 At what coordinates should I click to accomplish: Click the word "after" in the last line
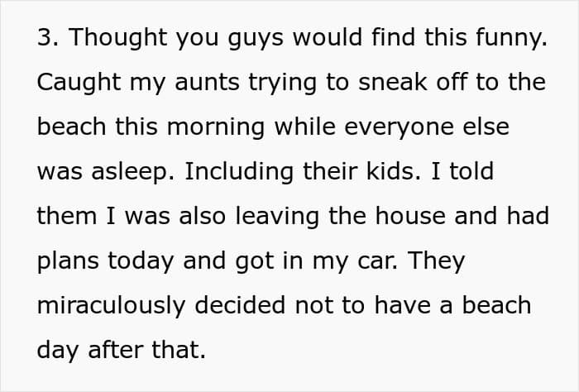(x=115, y=350)
